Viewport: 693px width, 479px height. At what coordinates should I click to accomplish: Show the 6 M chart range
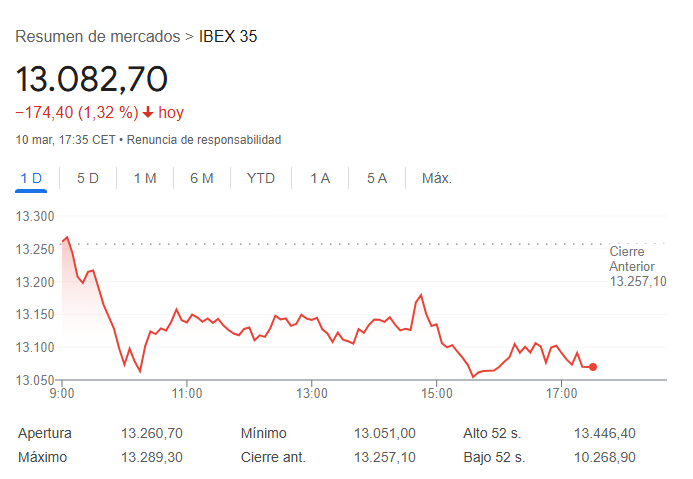tap(202, 178)
